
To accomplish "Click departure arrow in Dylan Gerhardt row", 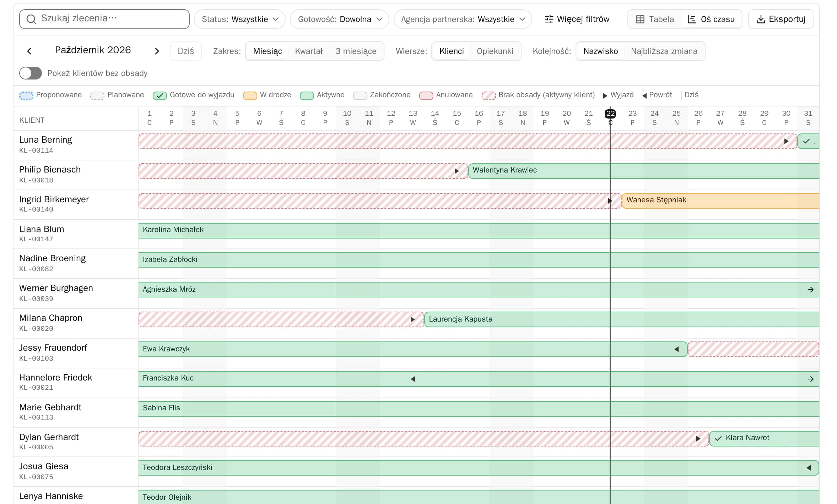I will click(x=698, y=439).
